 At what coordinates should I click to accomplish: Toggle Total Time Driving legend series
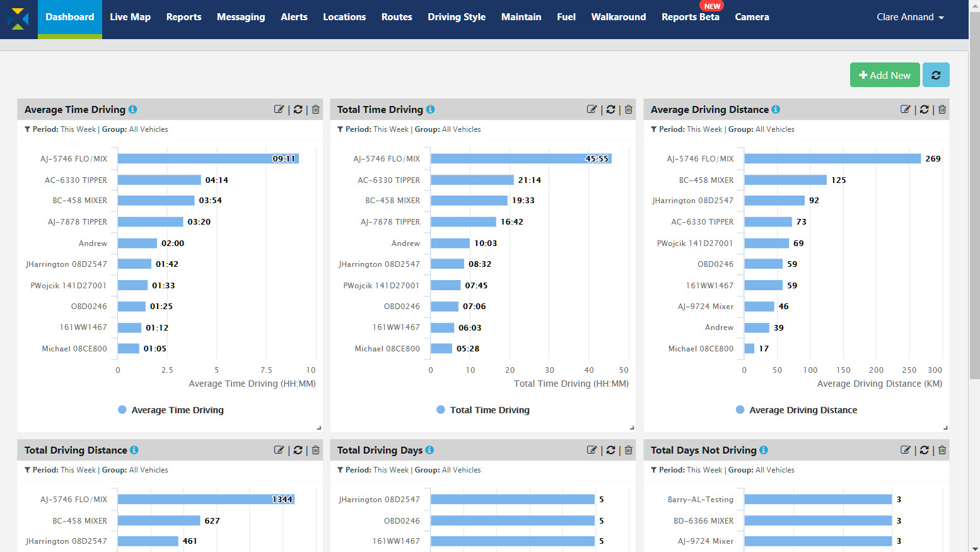pos(483,410)
